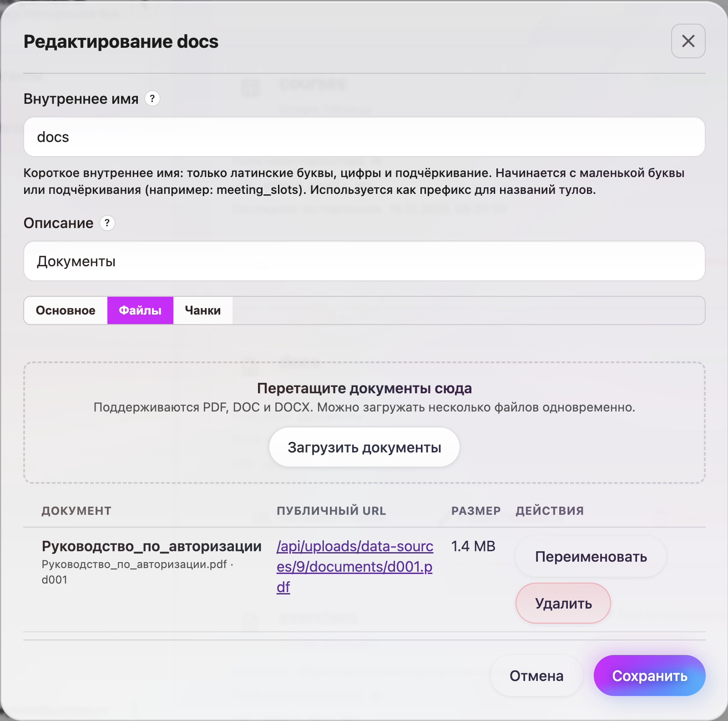
Task: Delete Руководство_по_авторизации using Удалить button
Action: click(x=562, y=603)
